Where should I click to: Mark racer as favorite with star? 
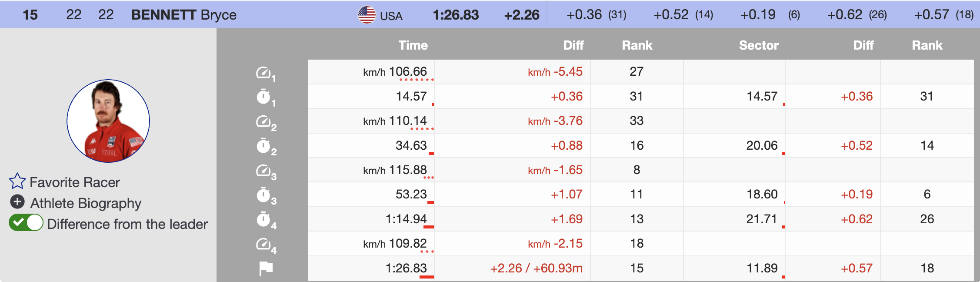[17, 181]
